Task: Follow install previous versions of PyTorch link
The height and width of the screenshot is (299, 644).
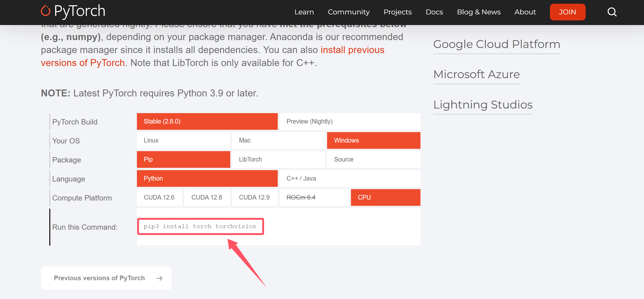Action: tap(352, 50)
